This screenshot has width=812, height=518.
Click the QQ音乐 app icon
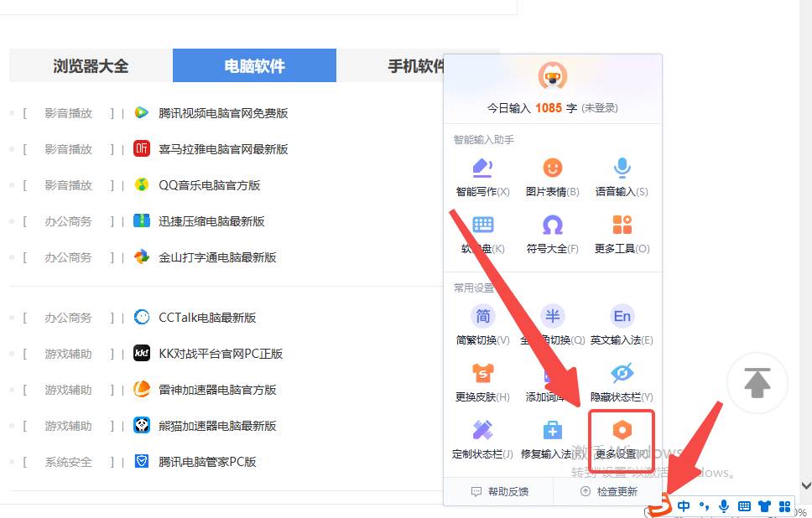point(142,184)
